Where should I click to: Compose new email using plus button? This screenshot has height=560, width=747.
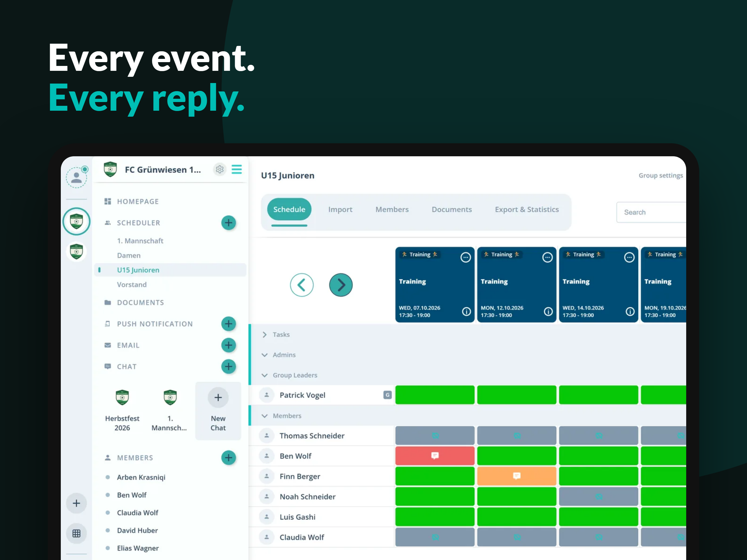pyautogui.click(x=229, y=345)
